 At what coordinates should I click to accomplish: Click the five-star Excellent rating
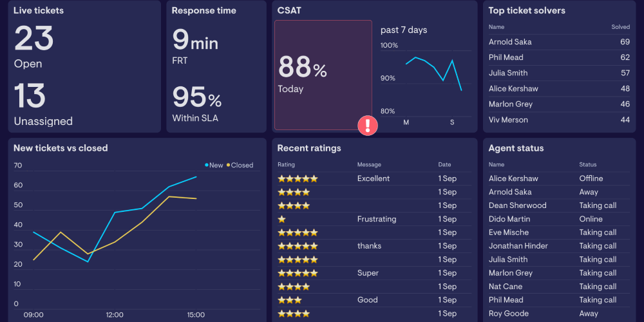298,178
